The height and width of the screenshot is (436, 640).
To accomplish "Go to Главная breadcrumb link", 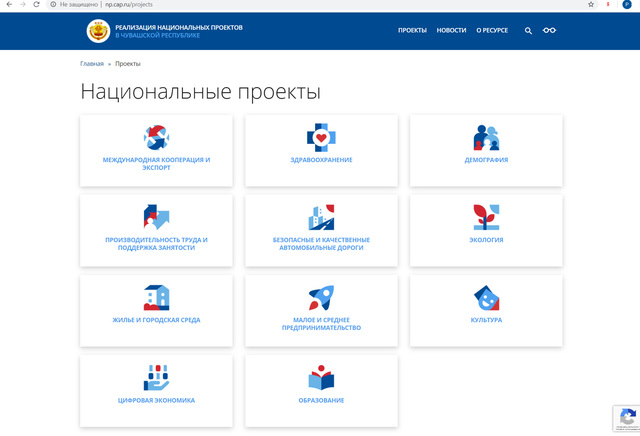I will tap(92, 64).
